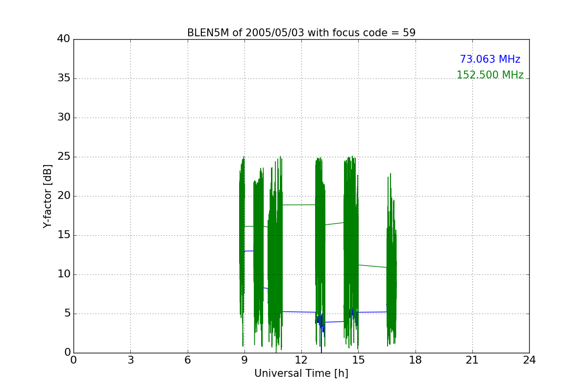The image size is (588, 392).
Task: Click x-axis tick label '9'
Action: 244,360
